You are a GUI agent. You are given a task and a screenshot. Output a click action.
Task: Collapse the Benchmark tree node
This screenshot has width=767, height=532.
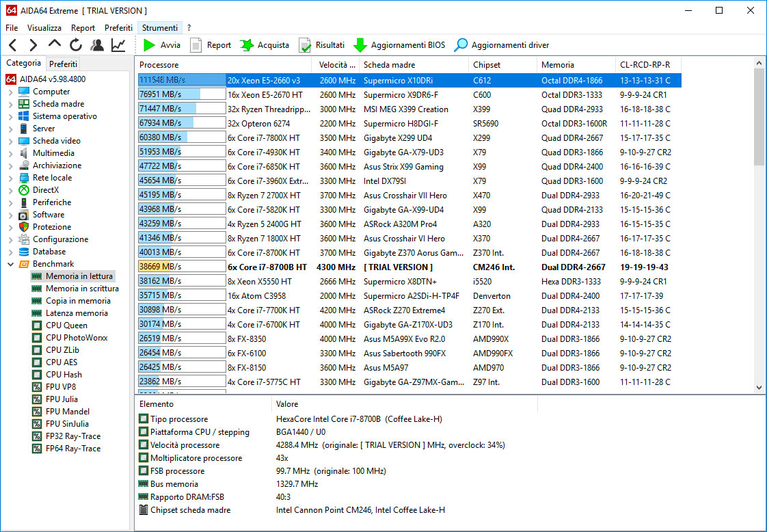pos(10,264)
